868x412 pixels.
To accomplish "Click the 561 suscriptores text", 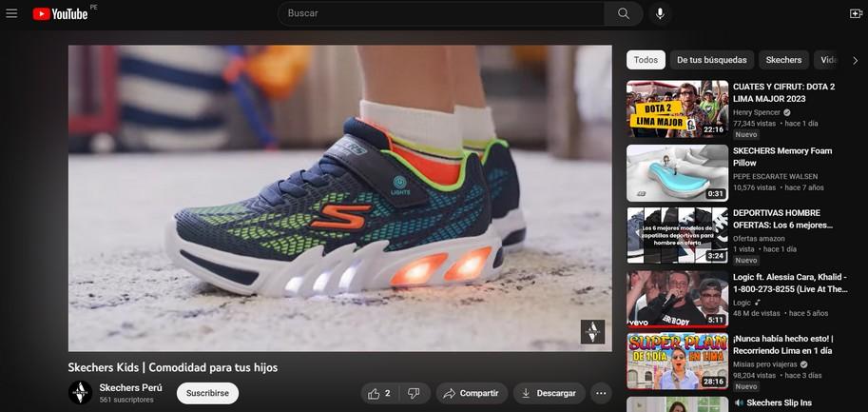I will point(126,400).
